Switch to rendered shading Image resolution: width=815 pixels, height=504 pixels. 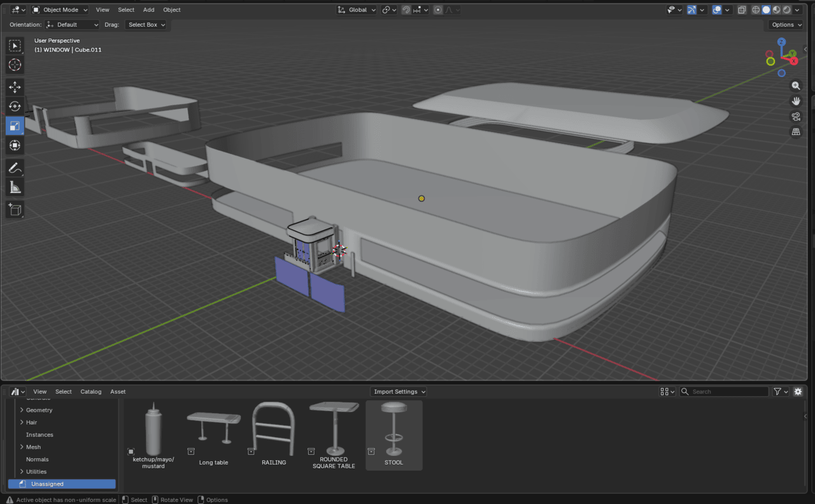coord(786,10)
